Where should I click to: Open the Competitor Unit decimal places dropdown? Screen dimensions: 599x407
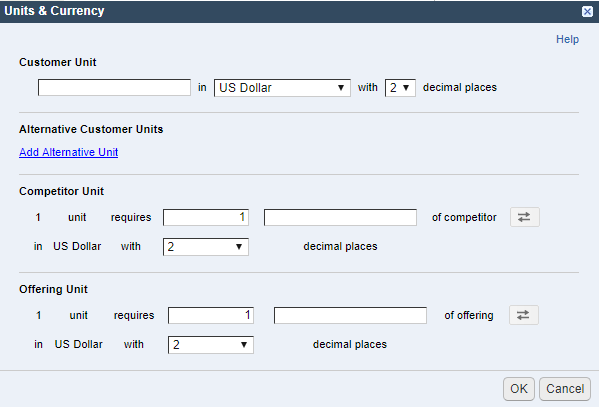tap(206, 247)
